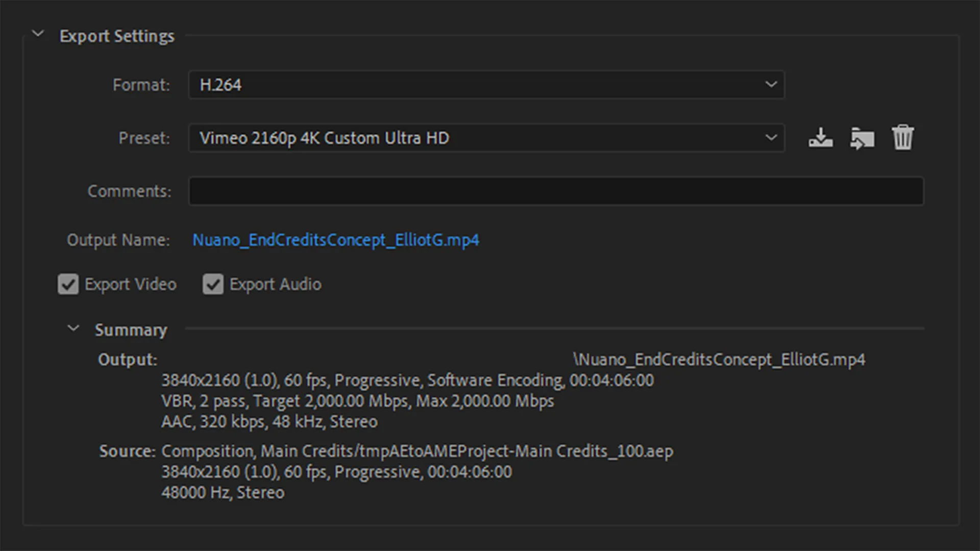Select the Export Settings heading
Image resolution: width=980 pixels, height=551 pixels.
click(x=117, y=36)
